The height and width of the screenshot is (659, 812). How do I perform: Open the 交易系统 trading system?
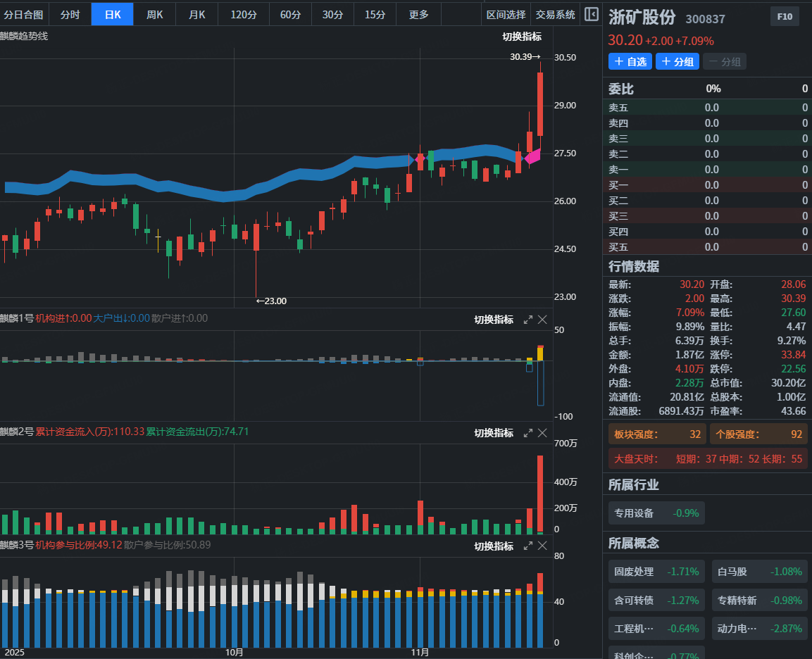(x=555, y=14)
